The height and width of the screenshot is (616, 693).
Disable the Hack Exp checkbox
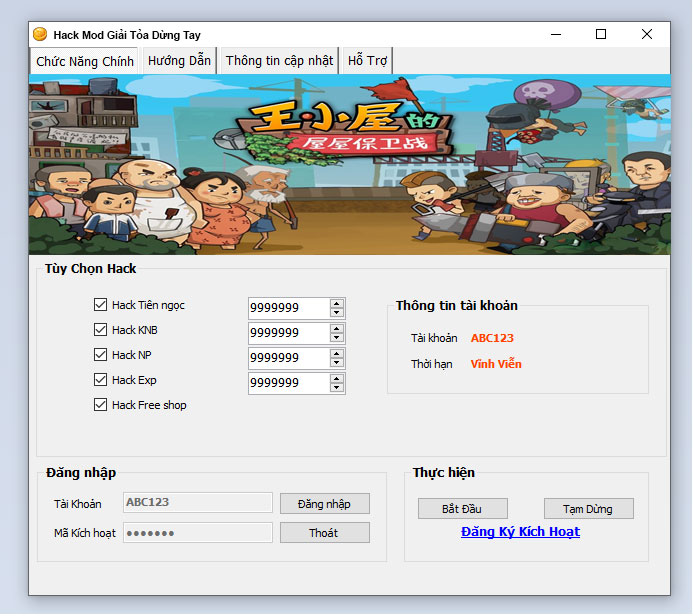tap(100, 380)
